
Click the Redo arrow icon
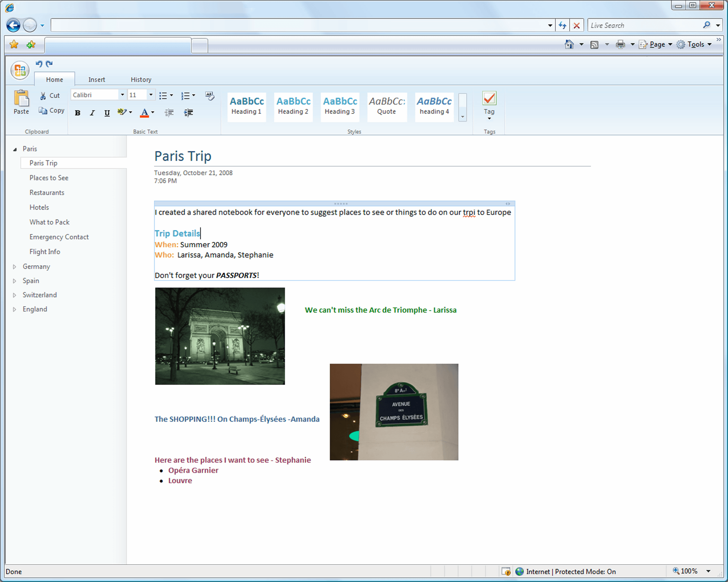(49, 64)
